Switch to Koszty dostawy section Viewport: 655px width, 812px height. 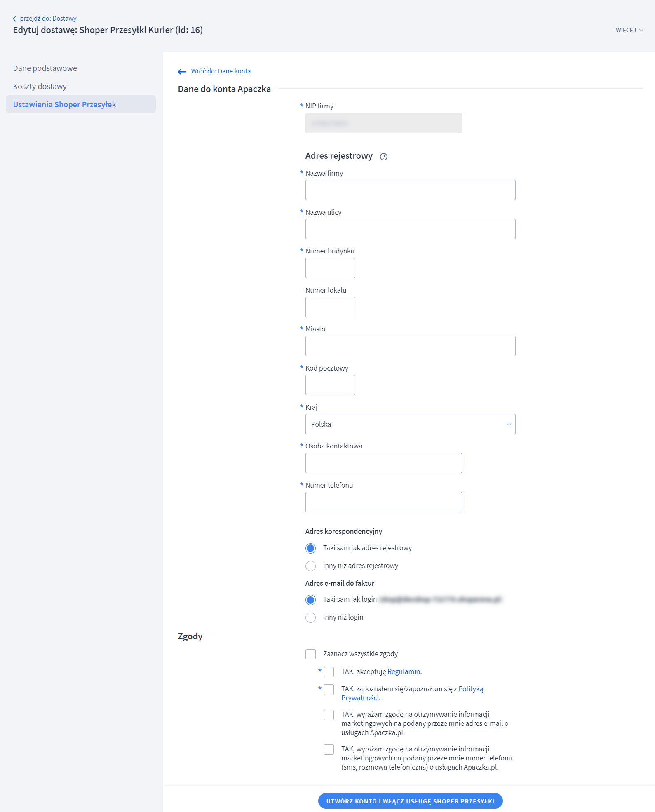[40, 87]
